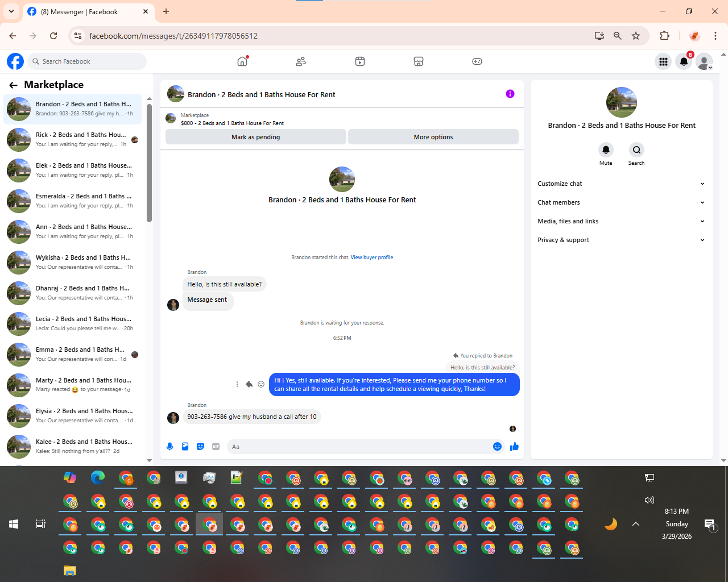Open Dhanraj's conversation in the list
728x582 pixels.
[x=73, y=293]
